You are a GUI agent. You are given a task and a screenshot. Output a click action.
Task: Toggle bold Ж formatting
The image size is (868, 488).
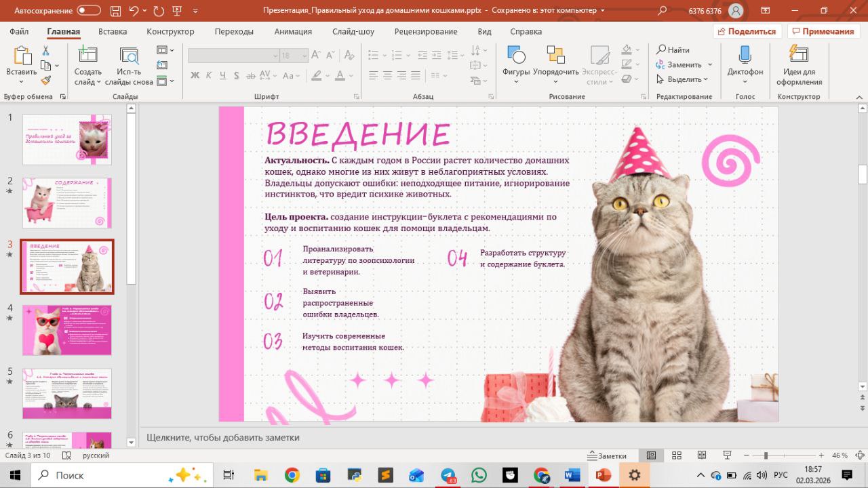pyautogui.click(x=195, y=75)
